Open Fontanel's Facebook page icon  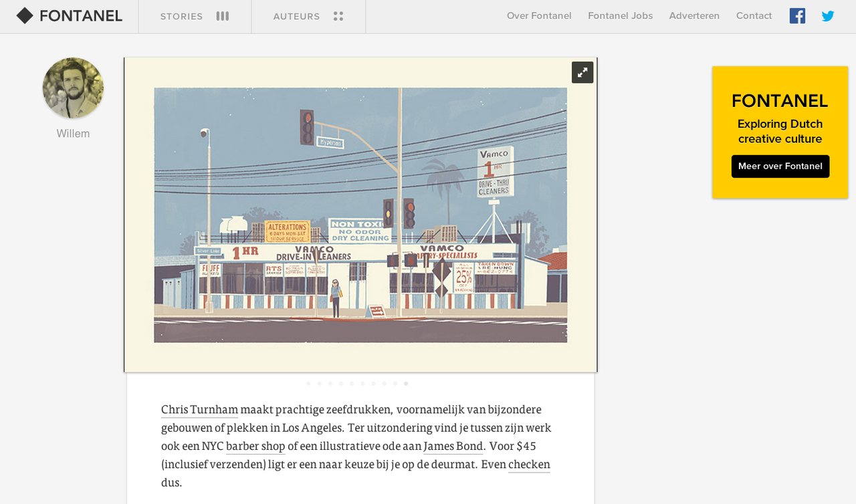point(797,16)
